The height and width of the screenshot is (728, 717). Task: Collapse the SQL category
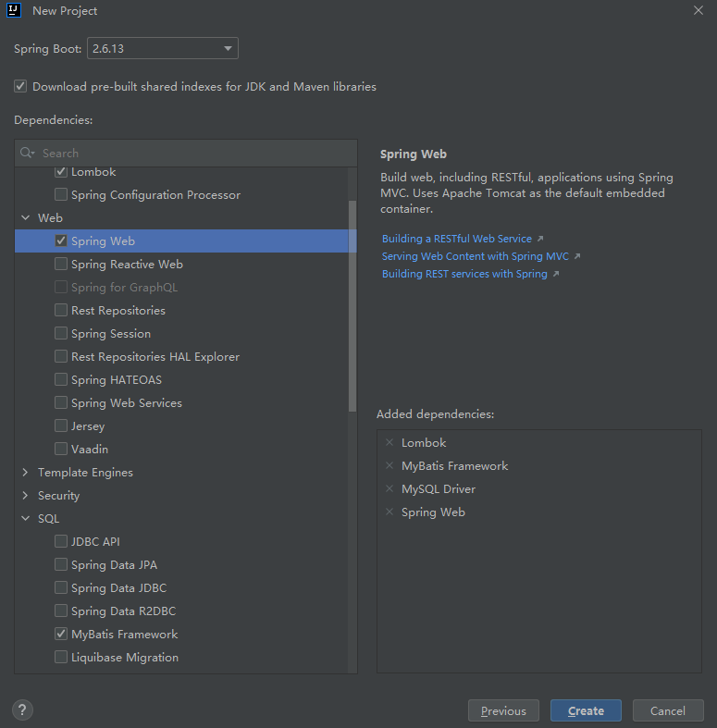[26, 519]
